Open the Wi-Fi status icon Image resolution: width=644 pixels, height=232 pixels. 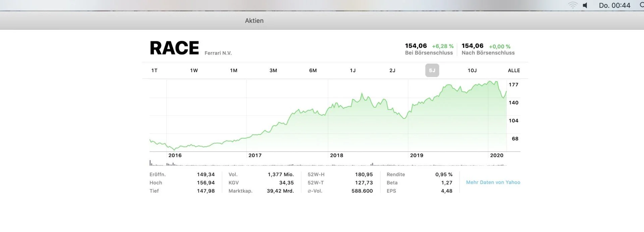(x=572, y=5)
